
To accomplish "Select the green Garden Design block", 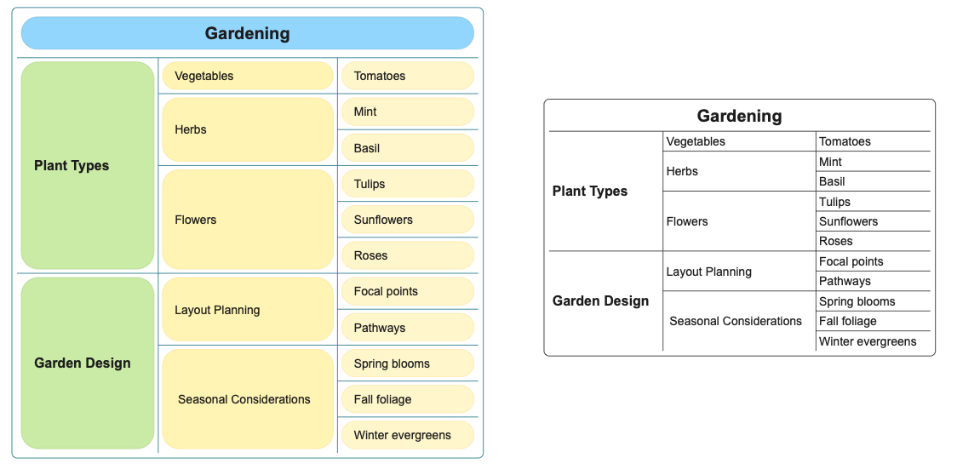I will click(x=88, y=363).
